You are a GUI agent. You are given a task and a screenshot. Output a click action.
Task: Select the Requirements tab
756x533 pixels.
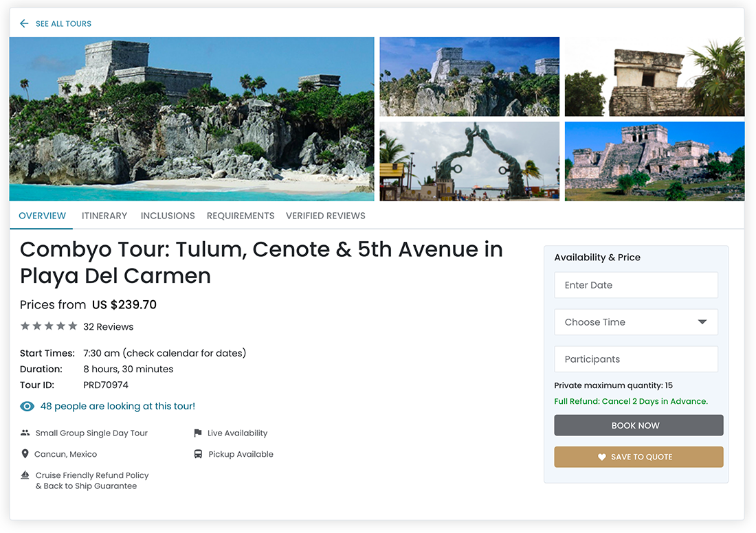pos(241,216)
